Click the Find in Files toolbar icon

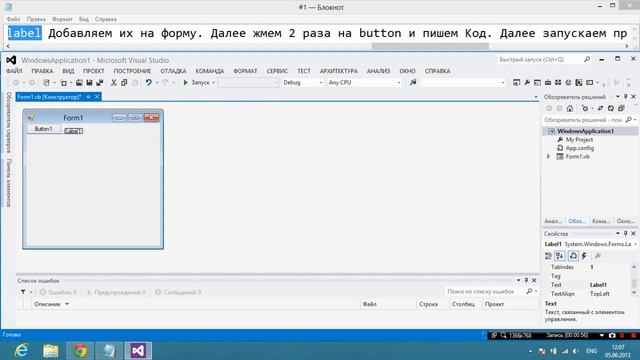(413, 82)
